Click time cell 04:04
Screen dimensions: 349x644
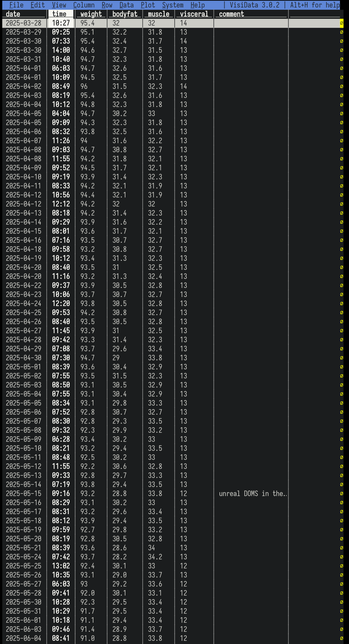tap(61, 113)
